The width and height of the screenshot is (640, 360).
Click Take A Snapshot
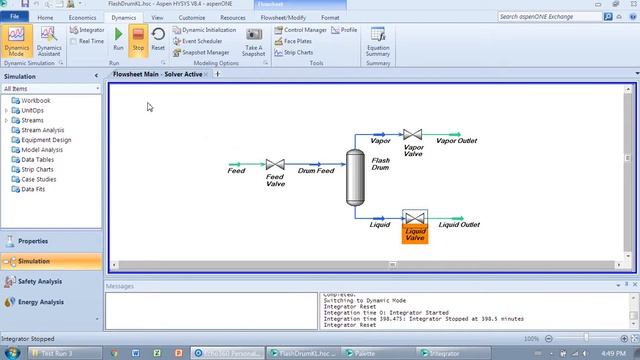pos(253,42)
